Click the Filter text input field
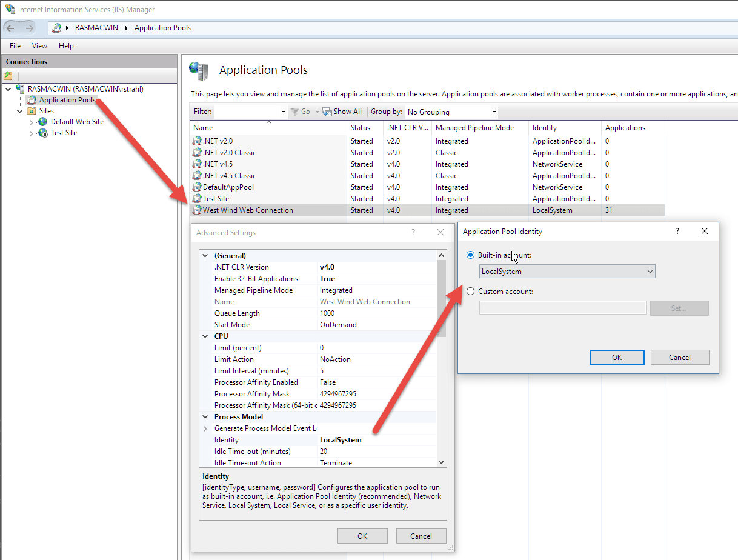The image size is (738, 560). tap(247, 112)
